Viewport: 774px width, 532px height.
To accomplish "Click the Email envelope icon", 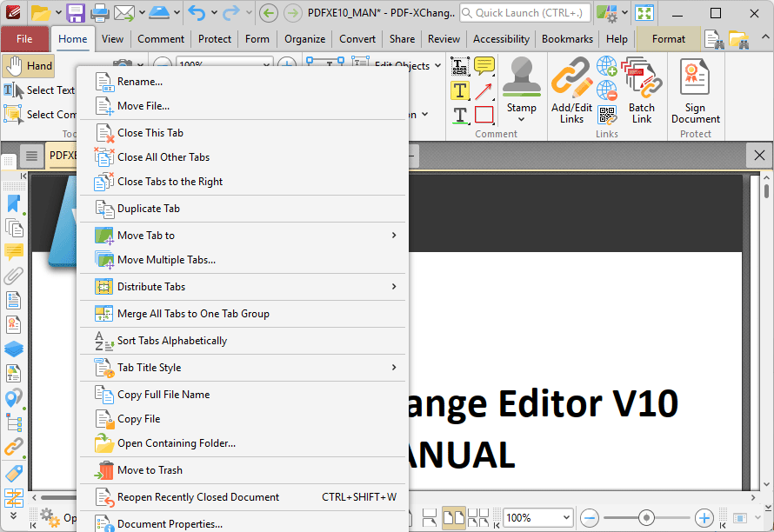I will pos(123,13).
